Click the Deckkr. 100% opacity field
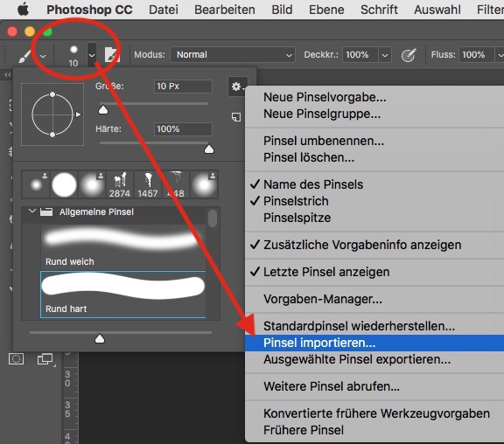The width and height of the screenshot is (504, 444). (360, 54)
